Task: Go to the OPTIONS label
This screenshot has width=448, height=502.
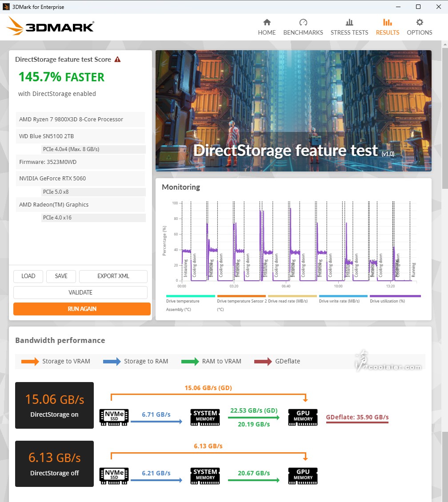Action: pyautogui.click(x=420, y=32)
